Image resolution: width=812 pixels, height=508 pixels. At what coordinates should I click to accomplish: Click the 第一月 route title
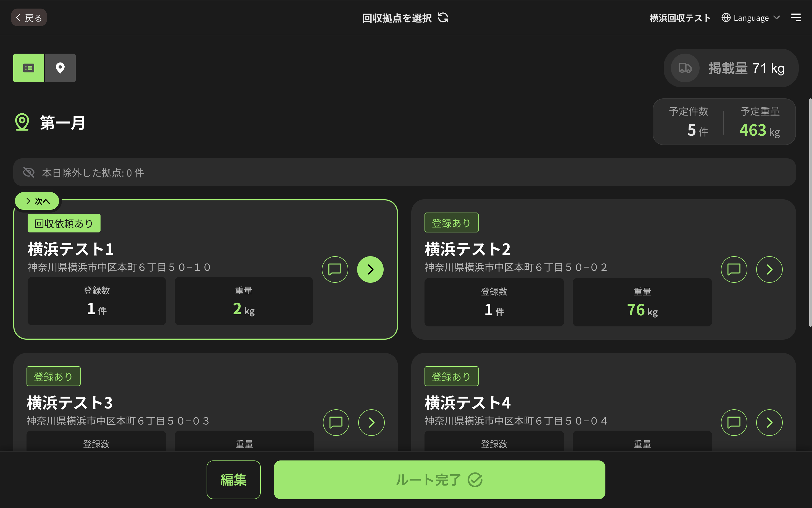click(x=62, y=123)
